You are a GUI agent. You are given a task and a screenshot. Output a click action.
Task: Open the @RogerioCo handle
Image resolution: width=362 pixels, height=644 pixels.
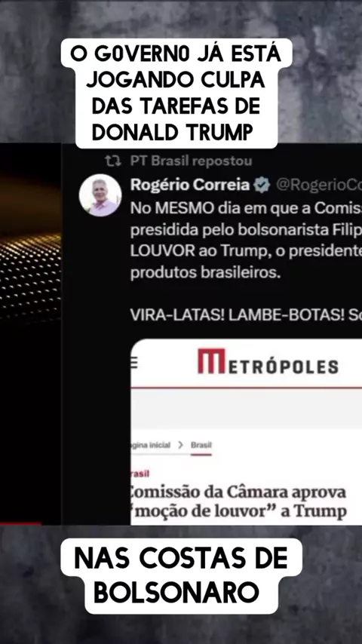pyautogui.click(x=319, y=186)
